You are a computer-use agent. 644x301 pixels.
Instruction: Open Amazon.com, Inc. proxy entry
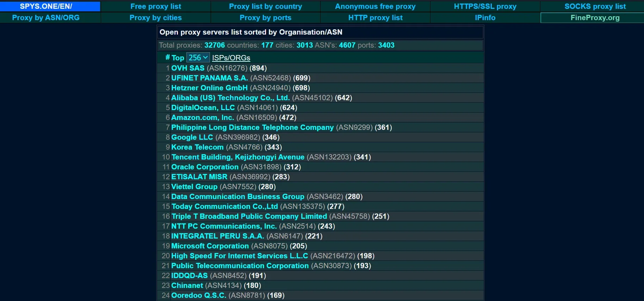[x=203, y=118]
